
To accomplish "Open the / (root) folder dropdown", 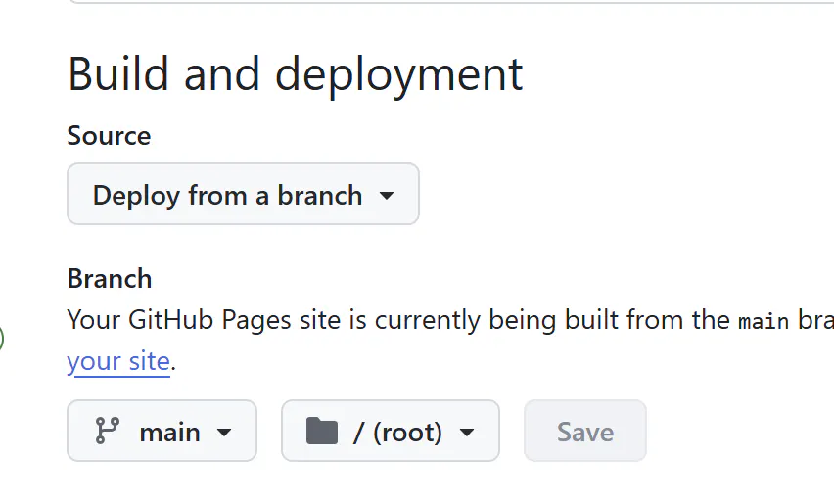I will [391, 431].
